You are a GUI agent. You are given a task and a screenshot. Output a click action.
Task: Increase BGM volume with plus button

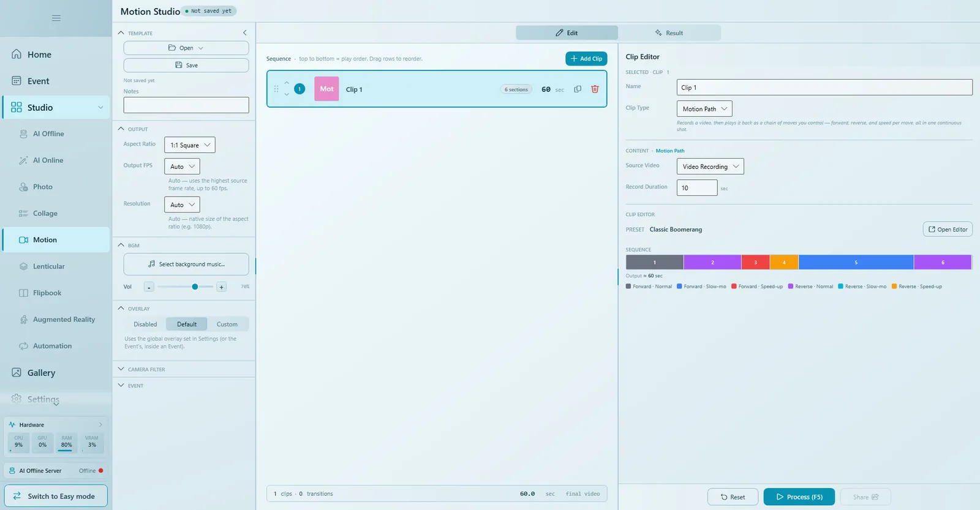222,287
